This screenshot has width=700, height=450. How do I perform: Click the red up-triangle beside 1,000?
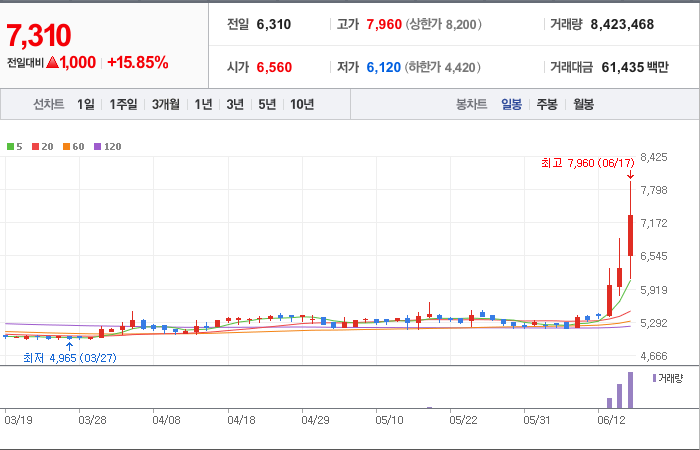coord(52,62)
